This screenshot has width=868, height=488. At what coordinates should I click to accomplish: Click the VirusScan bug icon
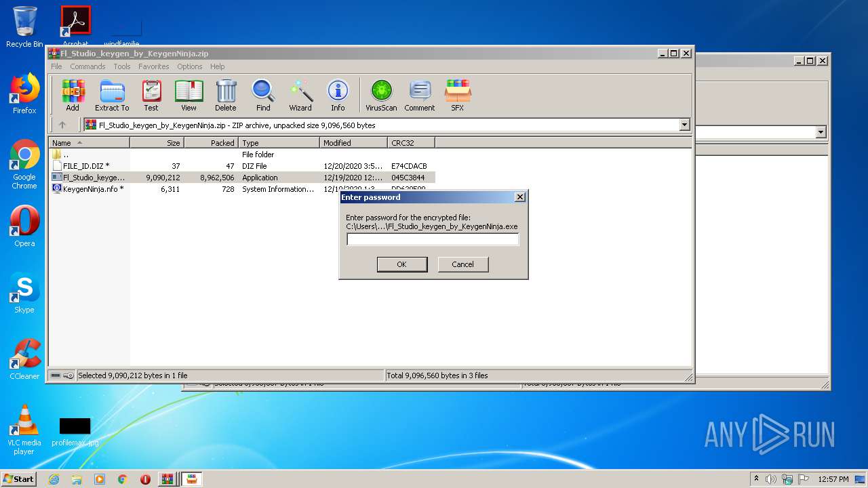point(381,95)
